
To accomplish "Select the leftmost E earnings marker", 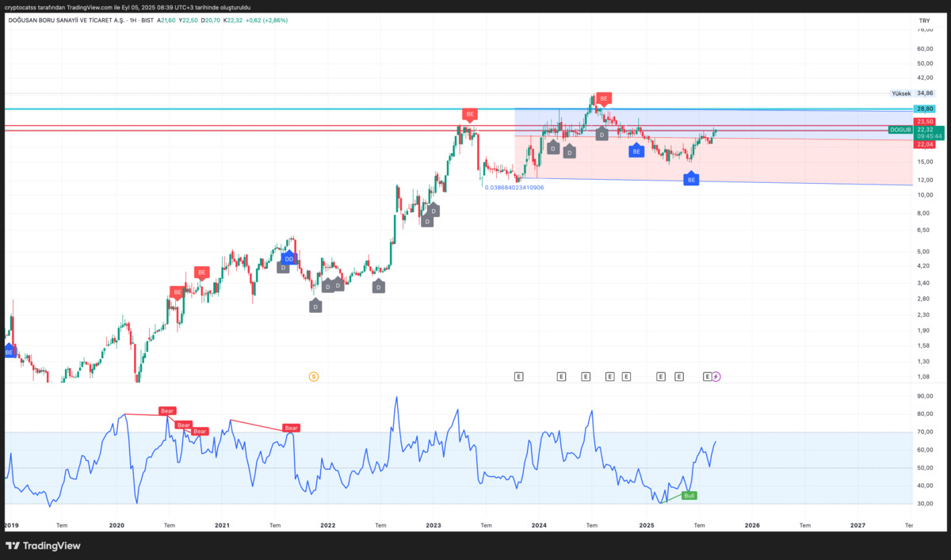I will point(519,377).
